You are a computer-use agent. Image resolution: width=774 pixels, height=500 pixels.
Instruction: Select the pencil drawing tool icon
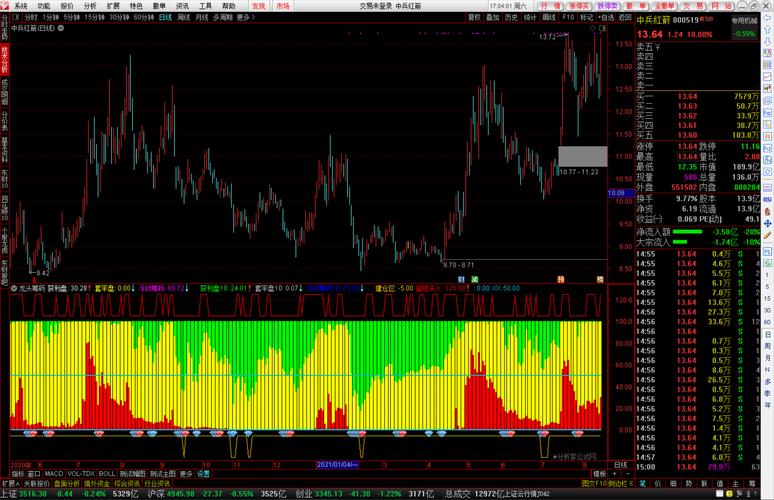[768, 235]
